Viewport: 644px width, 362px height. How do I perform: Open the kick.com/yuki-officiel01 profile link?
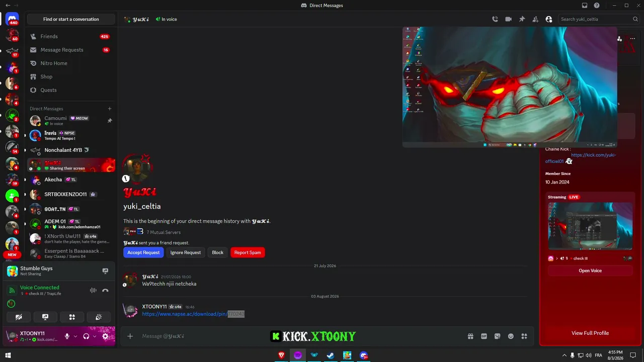581,158
